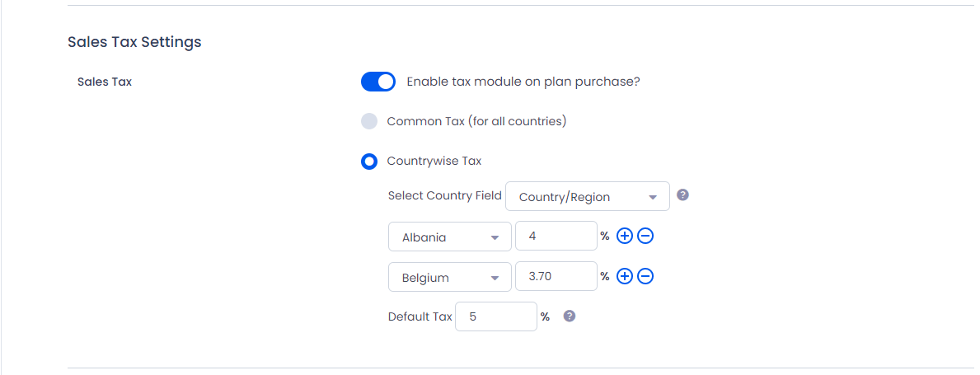
Task: Add a row after Belgium with plus icon
Action: tap(625, 276)
